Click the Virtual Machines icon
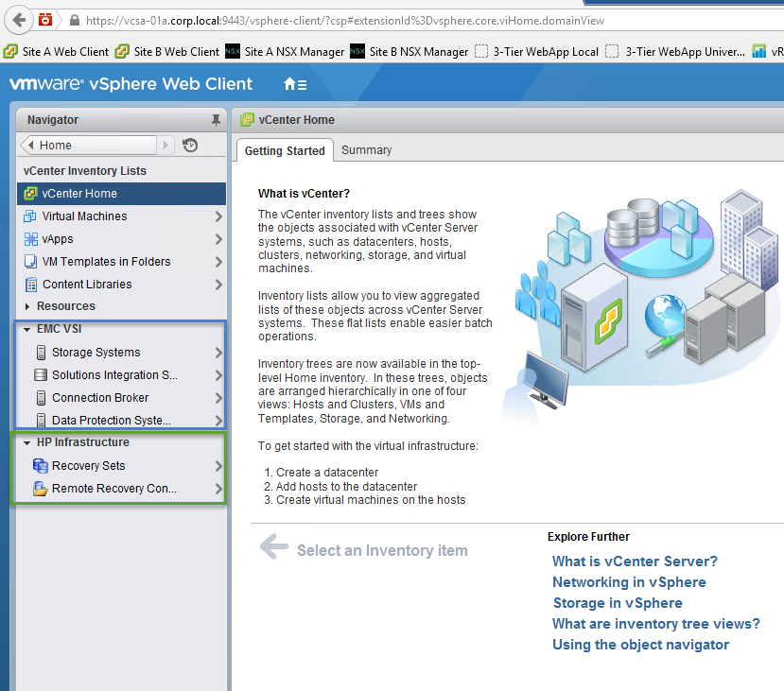784x691 pixels. pos(30,216)
